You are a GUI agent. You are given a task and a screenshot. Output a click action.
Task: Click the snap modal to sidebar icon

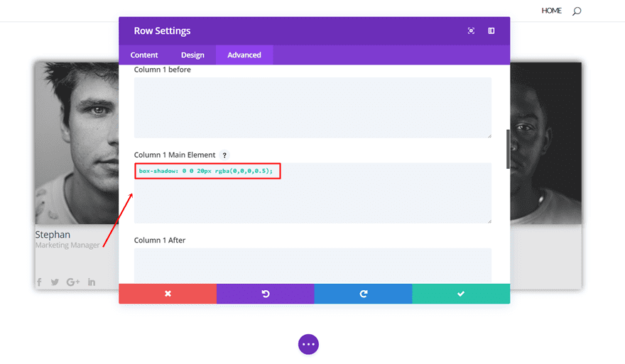click(491, 31)
